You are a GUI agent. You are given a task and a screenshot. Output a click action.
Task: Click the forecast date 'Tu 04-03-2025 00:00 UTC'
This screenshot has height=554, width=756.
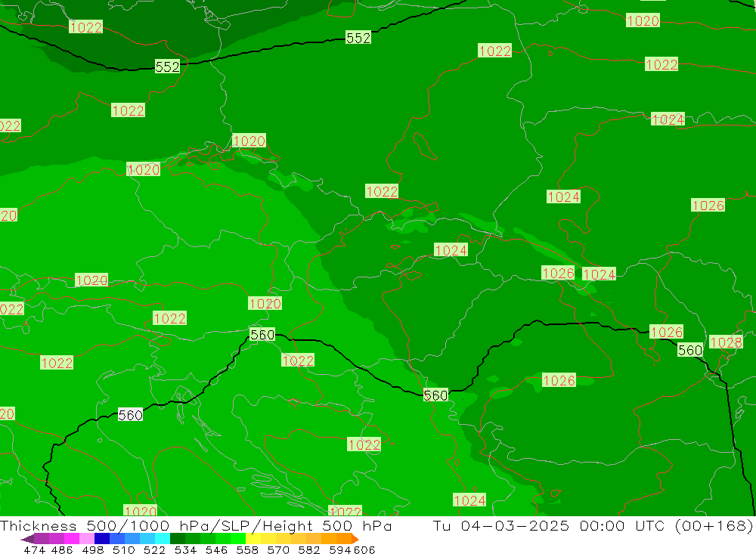pyautogui.click(x=550, y=525)
